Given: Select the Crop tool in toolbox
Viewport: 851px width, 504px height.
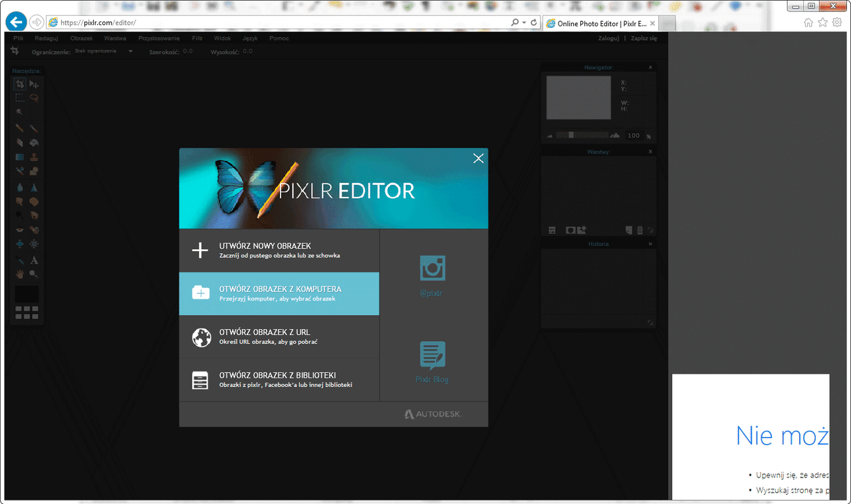Looking at the screenshot, I should [x=20, y=84].
